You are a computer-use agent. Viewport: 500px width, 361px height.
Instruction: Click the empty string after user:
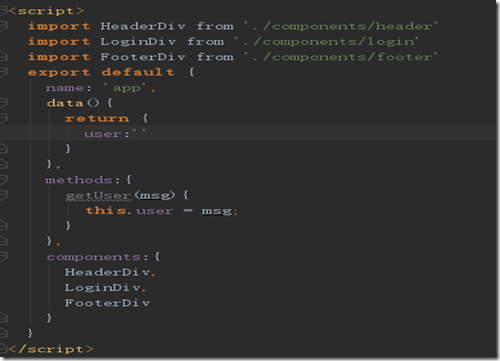(139, 131)
